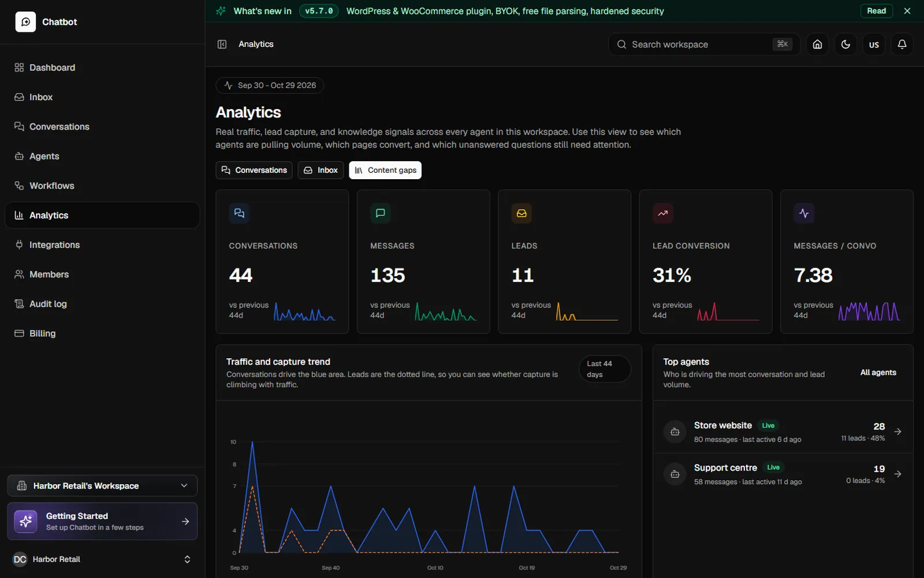Open Dashboard in the sidebar
Viewport: 924px width, 578px height.
(x=102, y=68)
